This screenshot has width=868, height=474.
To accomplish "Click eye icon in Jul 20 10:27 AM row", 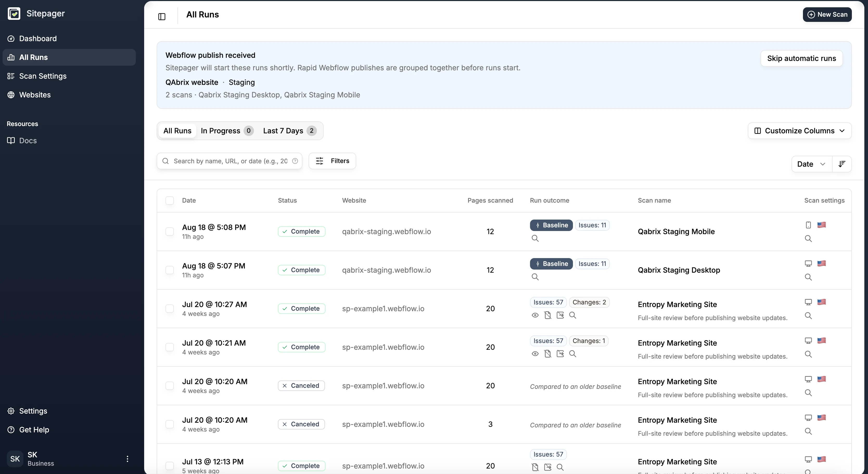I will point(535,315).
